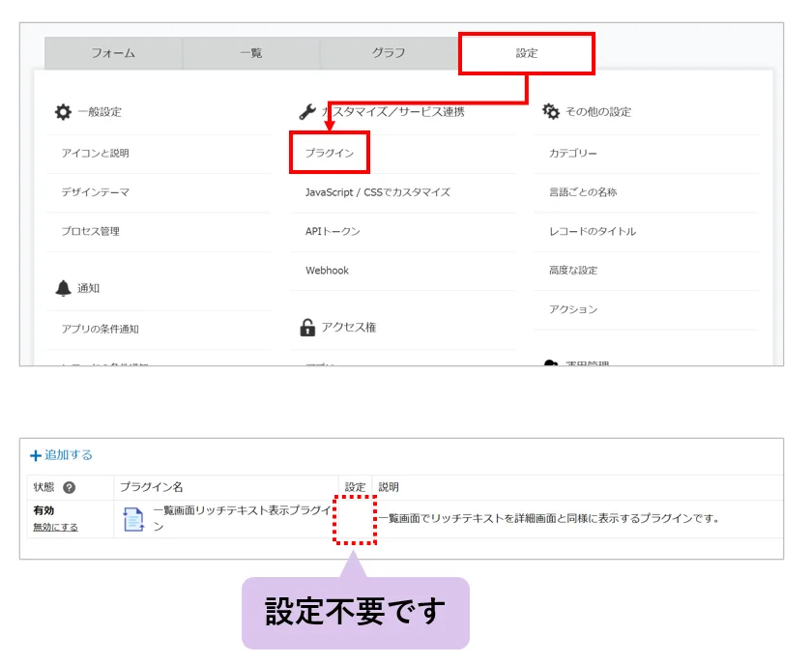Click the プラグイン名 column header
This screenshot has width=812, height=665.
click(x=151, y=487)
